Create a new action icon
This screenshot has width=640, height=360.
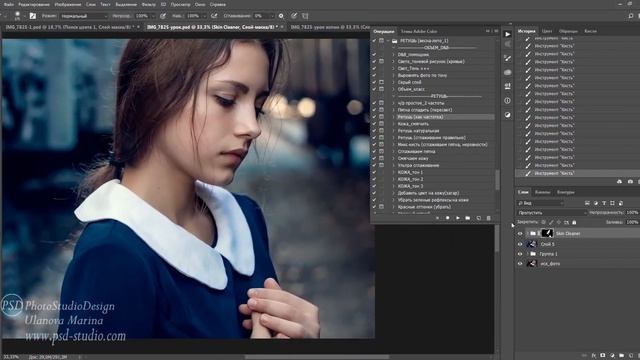478,218
